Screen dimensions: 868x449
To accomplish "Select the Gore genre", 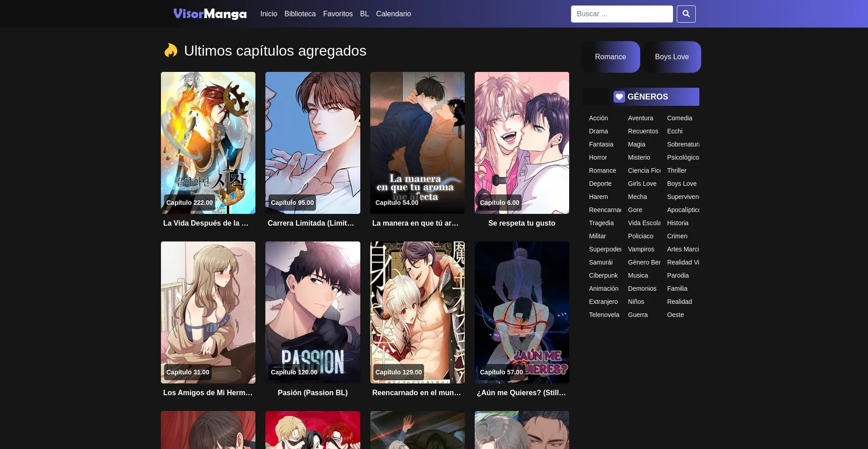I will point(635,210).
